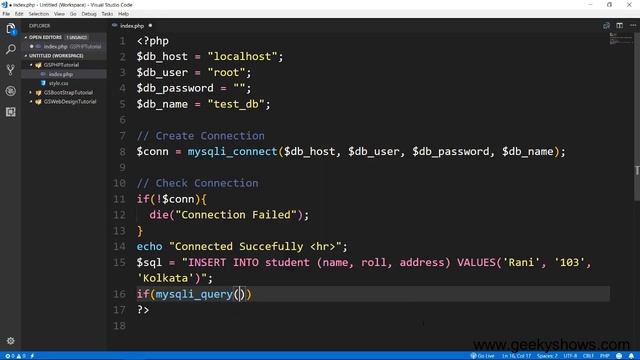The width and height of the screenshot is (640, 360).
Task: Switch to the index.php editor tab
Action: click(132, 26)
